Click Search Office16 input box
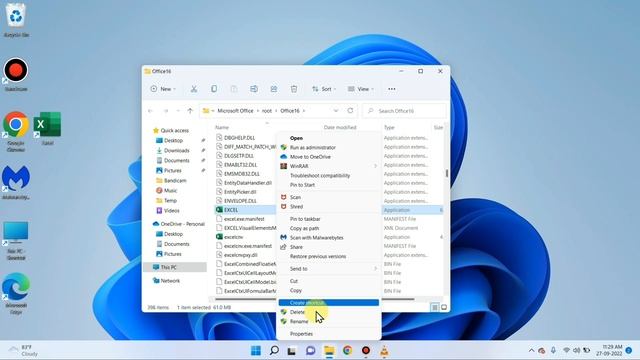This screenshot has height=360, width=640. coord(404,111)
